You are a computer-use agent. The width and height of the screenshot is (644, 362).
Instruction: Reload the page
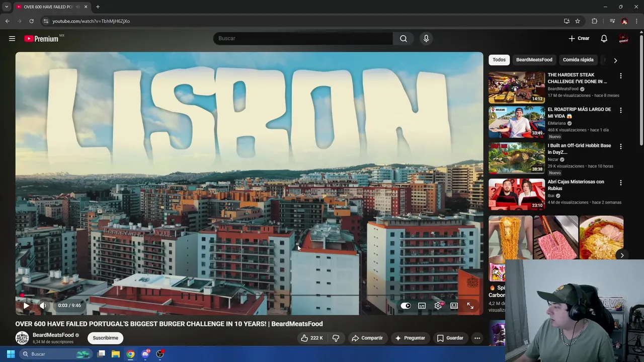31,21
